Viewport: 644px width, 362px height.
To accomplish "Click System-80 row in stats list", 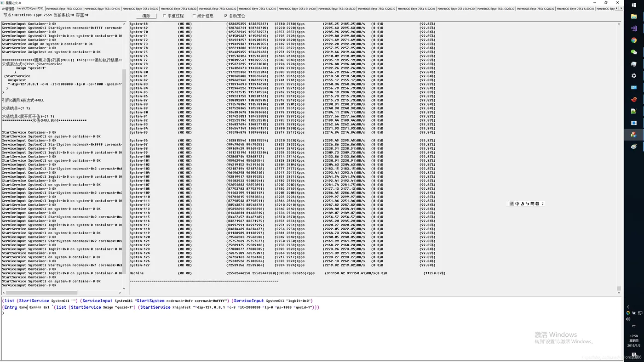I will (x=282, y=72).
